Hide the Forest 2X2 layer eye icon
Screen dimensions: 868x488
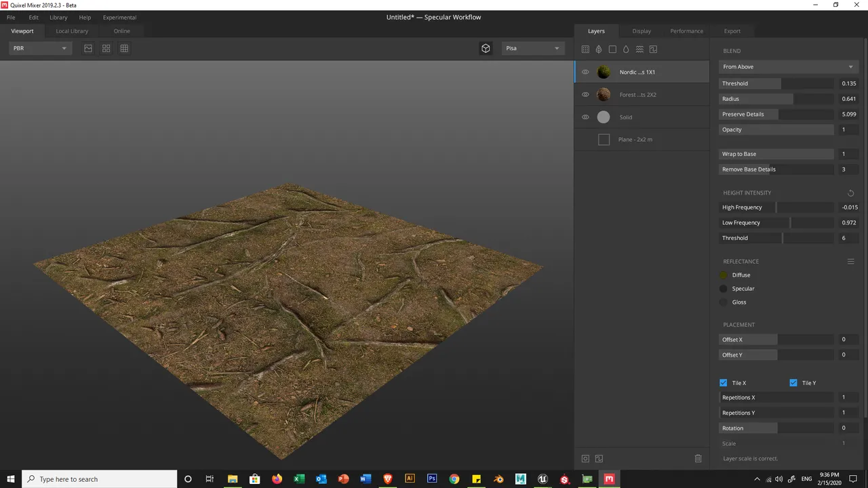click(x=585, y=95)
